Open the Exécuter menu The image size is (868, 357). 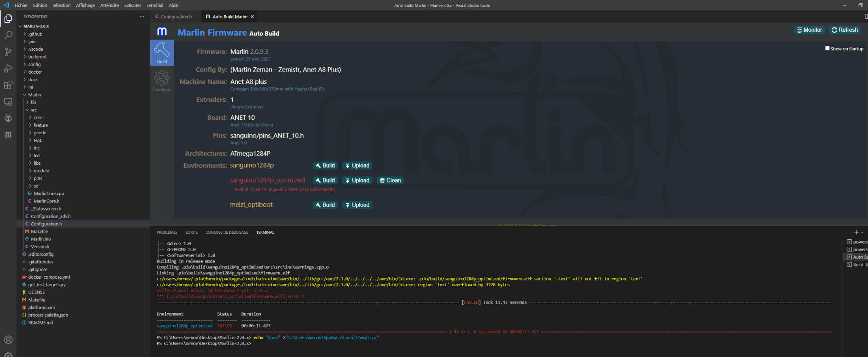pyautogui.click(x=132, y=5)
